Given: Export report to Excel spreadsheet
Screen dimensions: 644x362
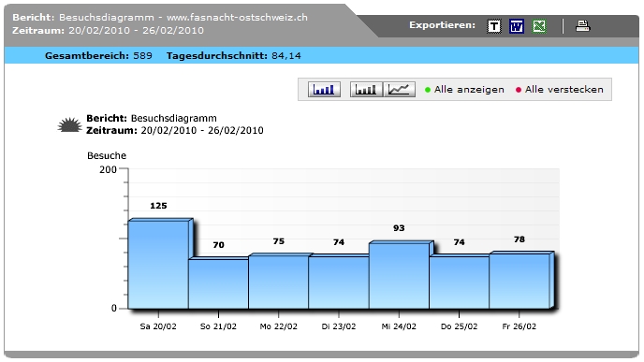Looking at the screenshot, I should pos(539,27).
